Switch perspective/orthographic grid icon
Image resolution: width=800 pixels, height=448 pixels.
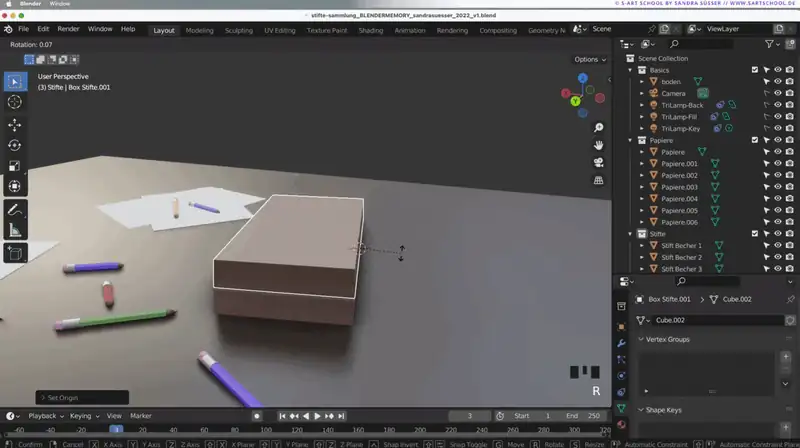pyautogui.click(x=598, y=180)
